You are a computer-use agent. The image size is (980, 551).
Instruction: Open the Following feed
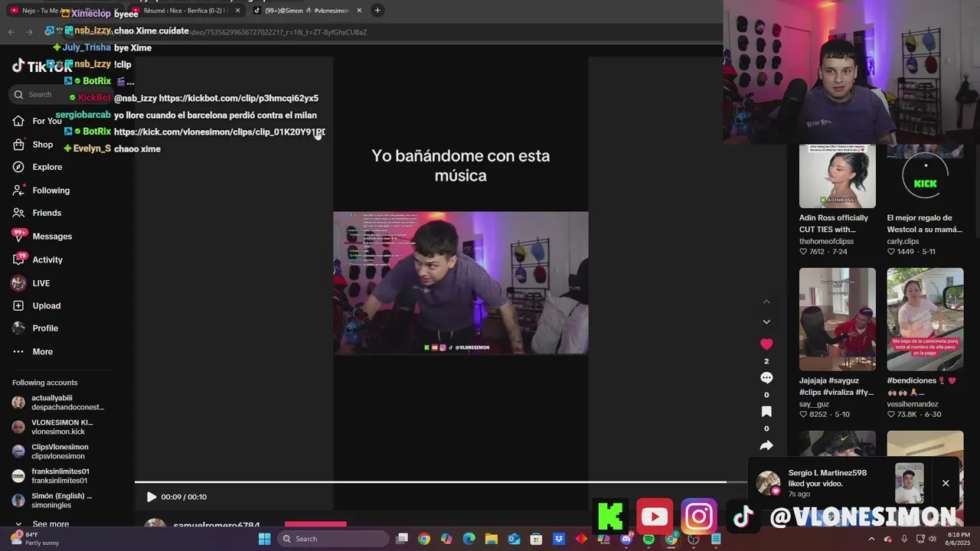(41, 190)
